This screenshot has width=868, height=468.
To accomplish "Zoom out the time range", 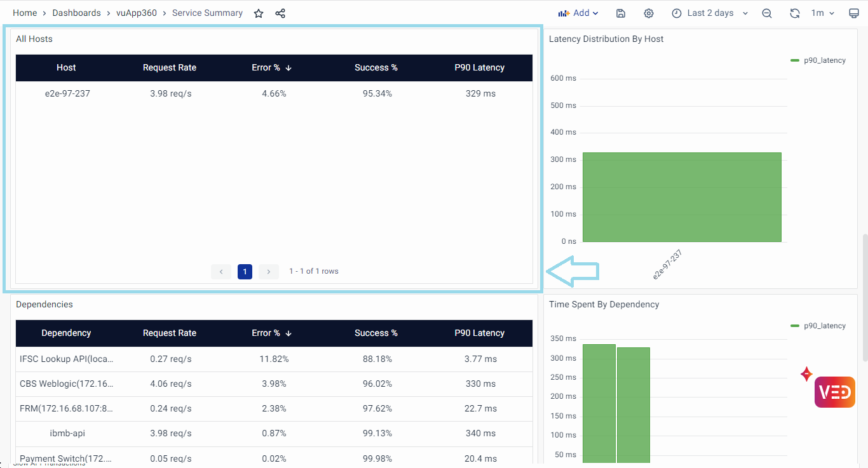I will (x=767, y=13).
